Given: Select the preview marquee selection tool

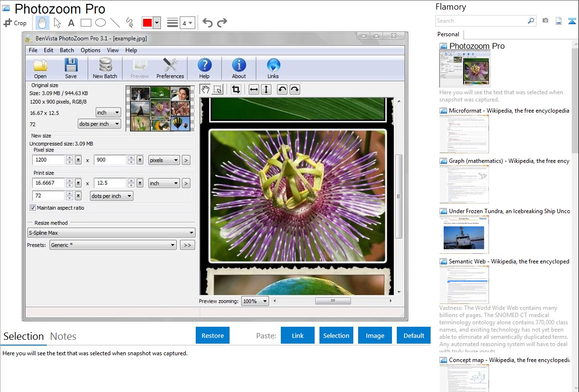Looking at the screenshot, I should [218, 89].
